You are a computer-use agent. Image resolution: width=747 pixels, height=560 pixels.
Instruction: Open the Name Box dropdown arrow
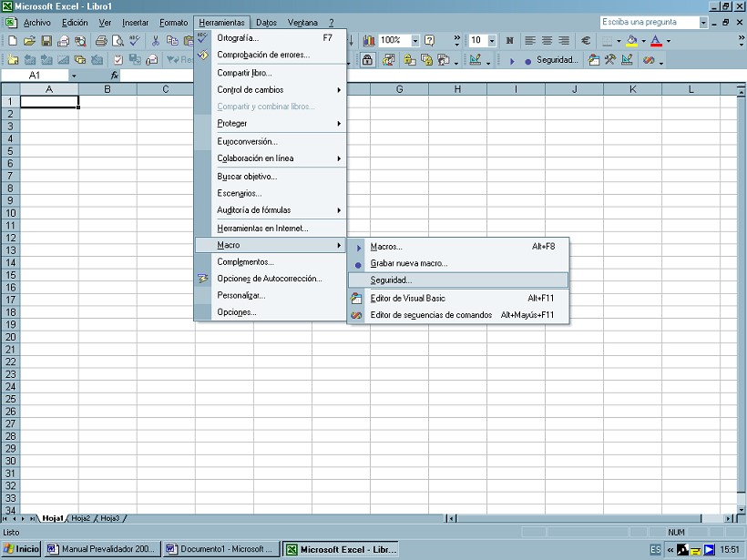74,76
